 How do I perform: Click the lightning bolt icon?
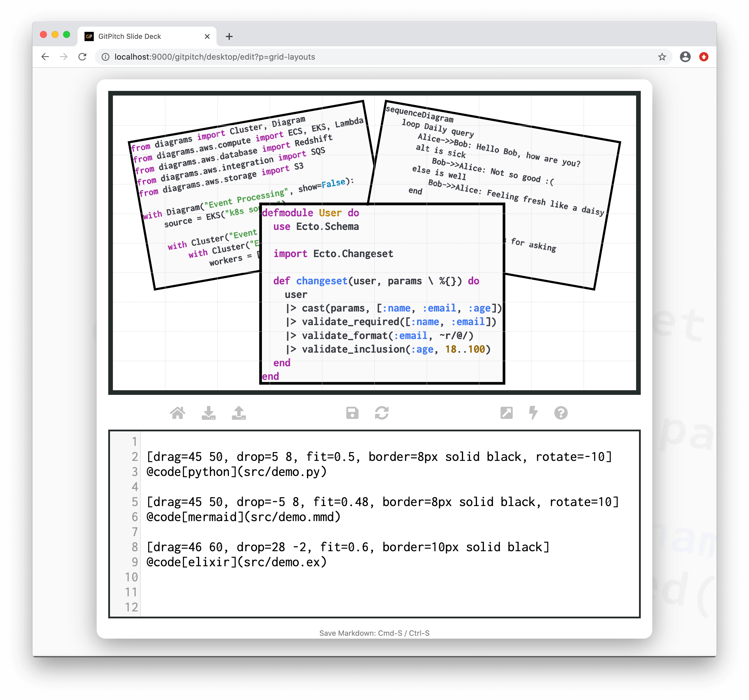pyautogui.click(x=533, y=413)
